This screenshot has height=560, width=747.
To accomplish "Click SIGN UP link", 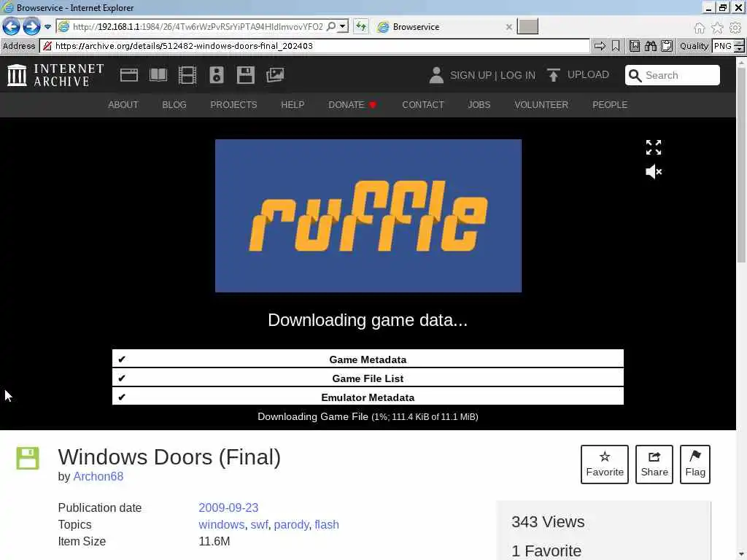I will point(471,75).
